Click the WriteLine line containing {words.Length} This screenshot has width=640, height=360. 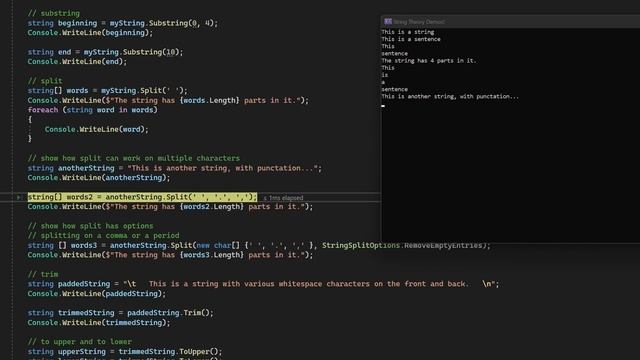click(168, 100)
